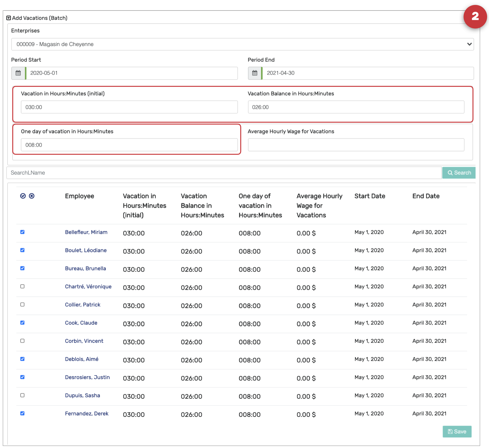Check the Dupuis, Sasha checkbox
This screenshot has width=489, height=448.
click(22, 395)
